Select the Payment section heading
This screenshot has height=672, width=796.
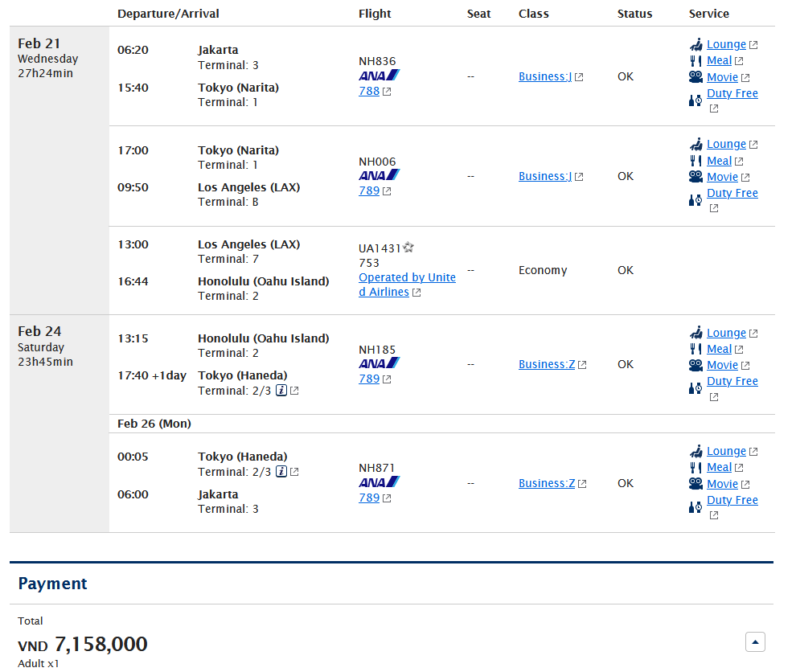tap(53, 584)
